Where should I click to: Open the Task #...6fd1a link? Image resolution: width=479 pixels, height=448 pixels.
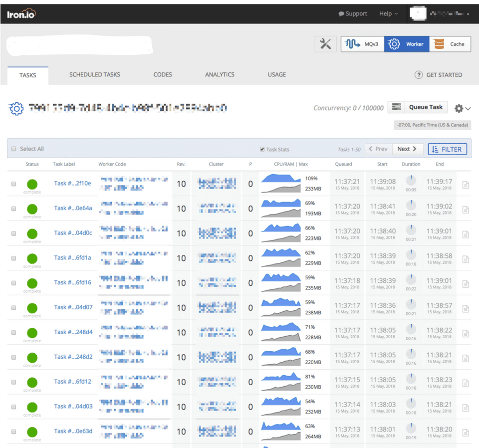click(73, 258)
